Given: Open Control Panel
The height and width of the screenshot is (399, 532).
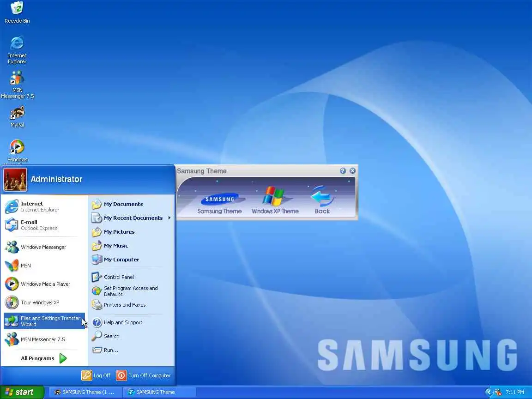Looking at the screenshot, I should click(131, 277).
